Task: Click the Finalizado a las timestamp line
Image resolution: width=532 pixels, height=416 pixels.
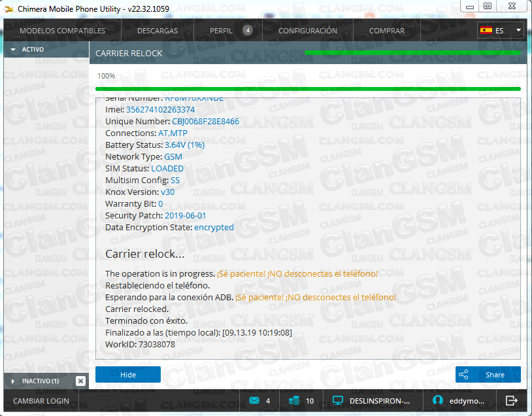Action: 199,333
